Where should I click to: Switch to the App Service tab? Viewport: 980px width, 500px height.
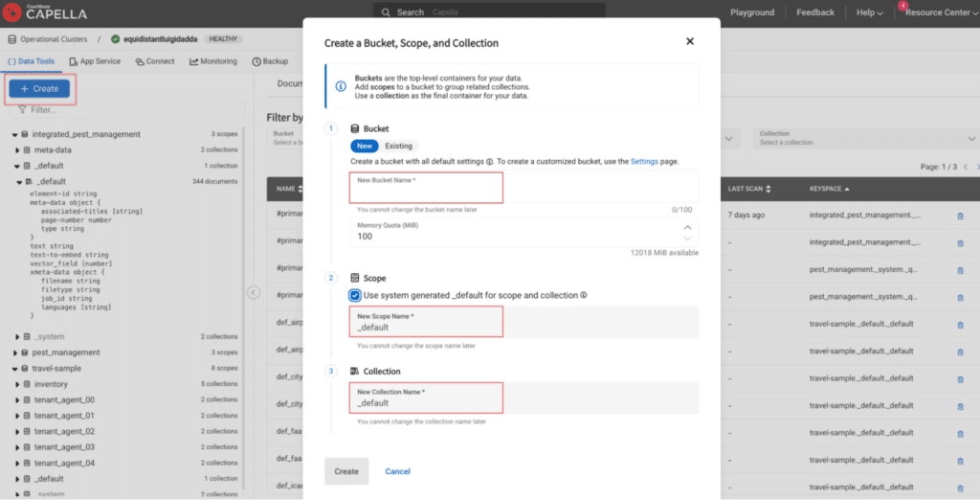(95, 61)
